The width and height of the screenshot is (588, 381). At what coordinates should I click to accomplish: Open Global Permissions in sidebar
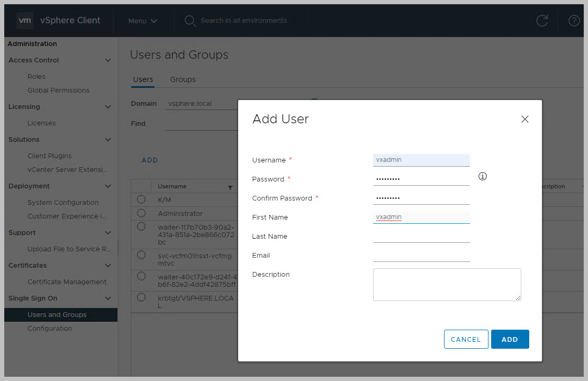click(58, 90)
